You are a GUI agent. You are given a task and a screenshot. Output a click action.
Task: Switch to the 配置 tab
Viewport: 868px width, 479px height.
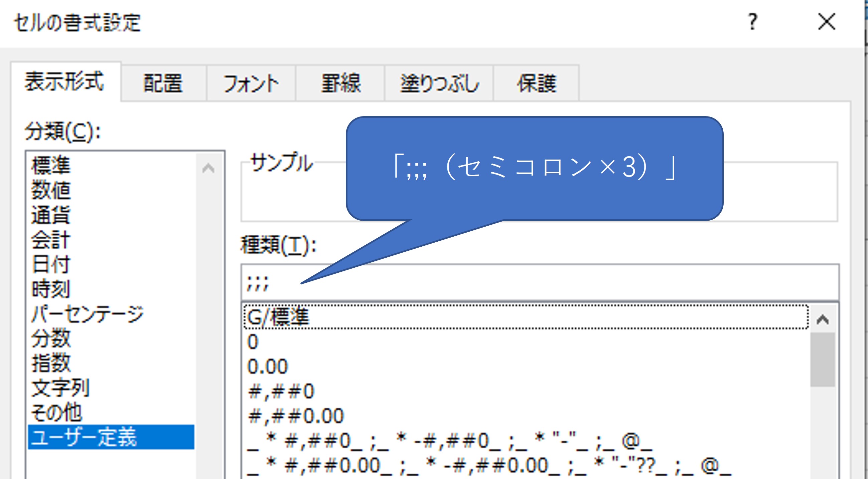164,83
